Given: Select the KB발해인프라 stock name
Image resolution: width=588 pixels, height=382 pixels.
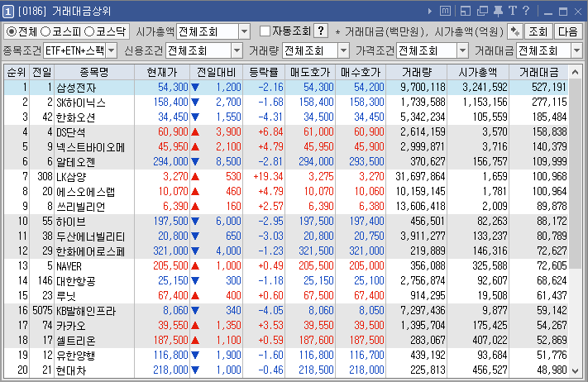Looking at the screenshot, I should [86, 311].
